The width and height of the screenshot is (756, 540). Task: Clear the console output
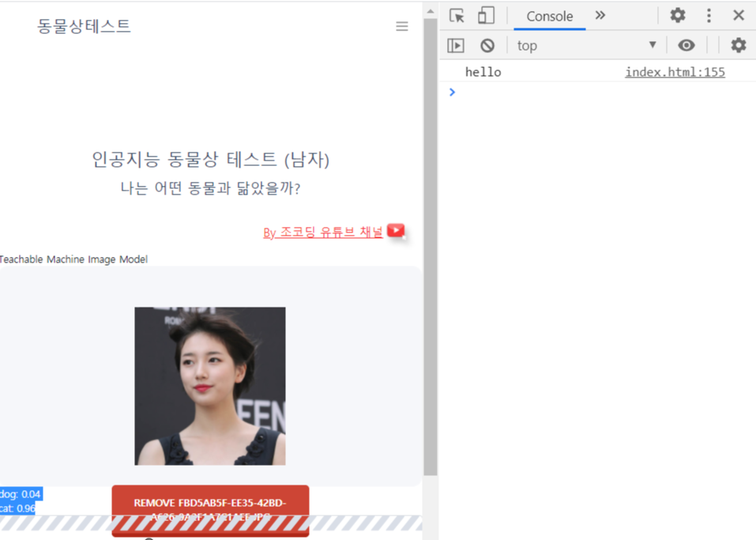[x=487, y=45]
